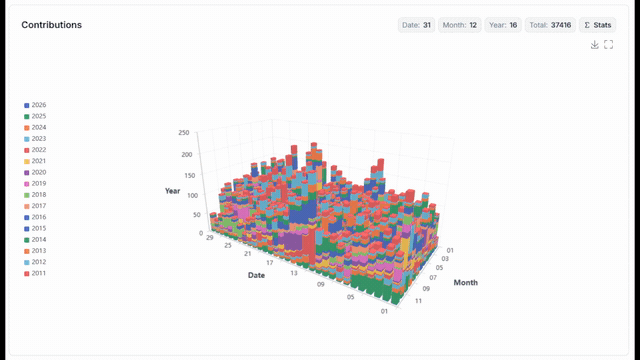Download the Contributions chart image
The image size is (640, 360).
click(594, 44)
